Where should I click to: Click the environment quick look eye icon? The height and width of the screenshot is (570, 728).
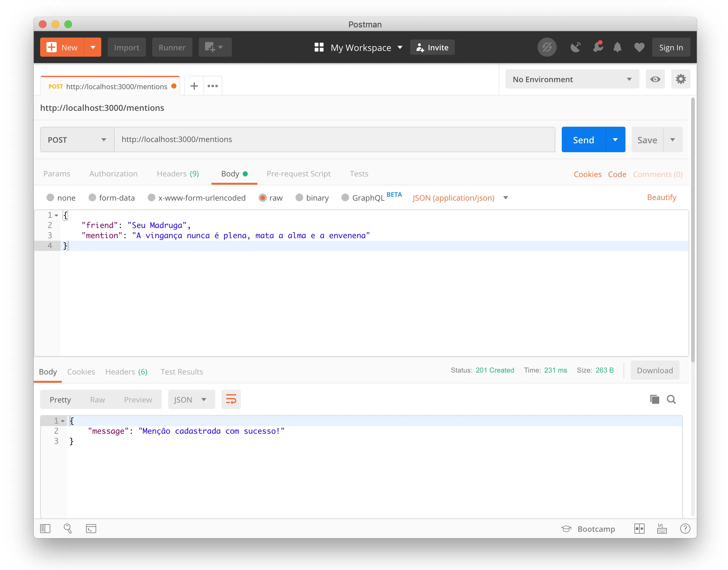click(x=655, y=79)
